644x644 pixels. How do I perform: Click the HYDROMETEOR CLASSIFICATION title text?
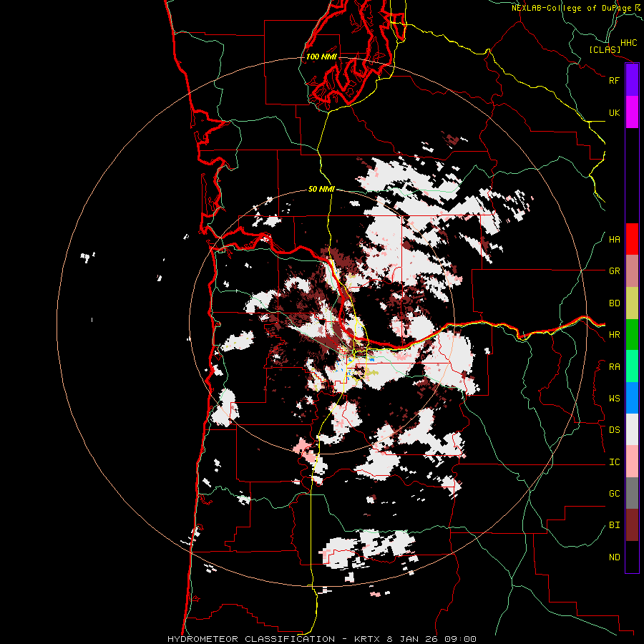coord(251,639)
